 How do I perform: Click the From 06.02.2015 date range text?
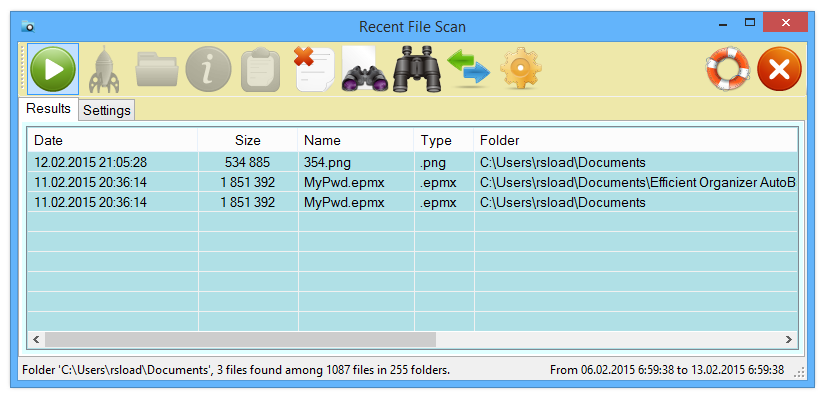pos(667,370)
